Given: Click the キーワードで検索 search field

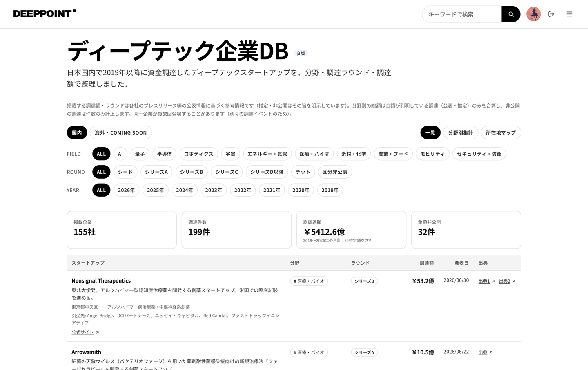Looking at the screenshot, I should tap(461, 14).
